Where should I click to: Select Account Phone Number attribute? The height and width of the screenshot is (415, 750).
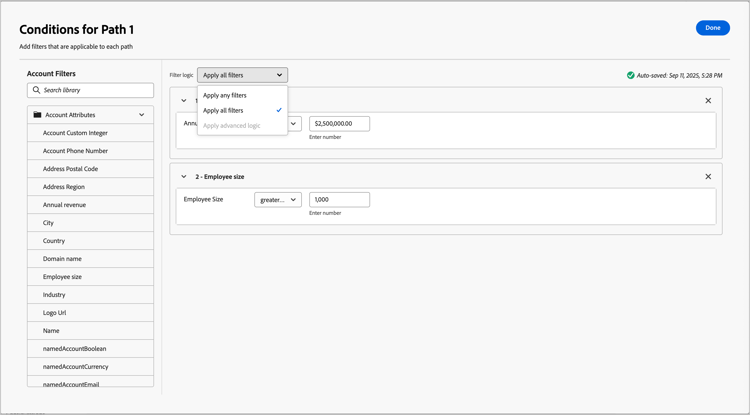[90, 151]
